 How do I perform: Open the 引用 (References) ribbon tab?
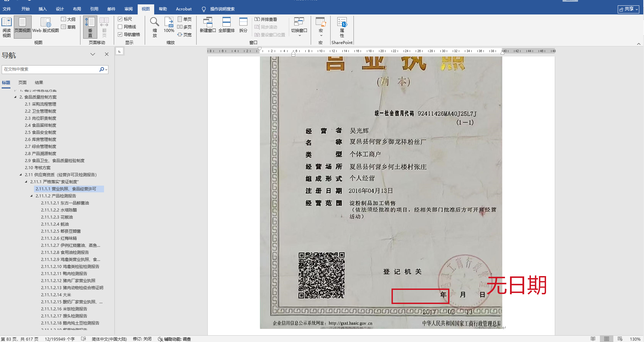pyautogui.click(x=94, y=9)
